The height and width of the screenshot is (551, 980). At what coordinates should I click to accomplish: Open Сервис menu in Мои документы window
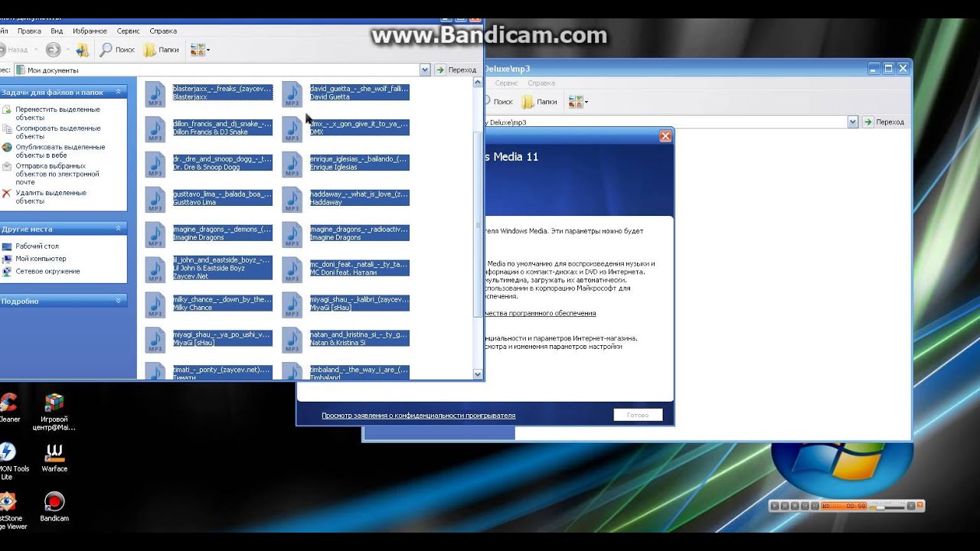point(128,31)
